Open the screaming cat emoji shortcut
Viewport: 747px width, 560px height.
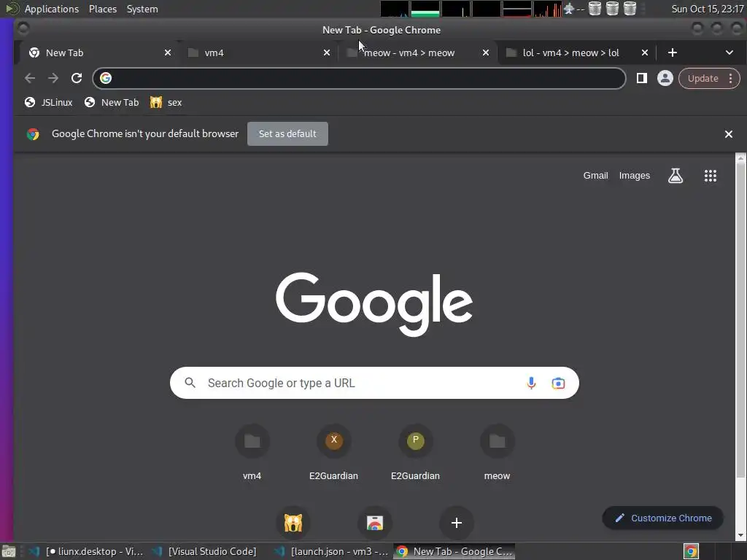(293, 523)
